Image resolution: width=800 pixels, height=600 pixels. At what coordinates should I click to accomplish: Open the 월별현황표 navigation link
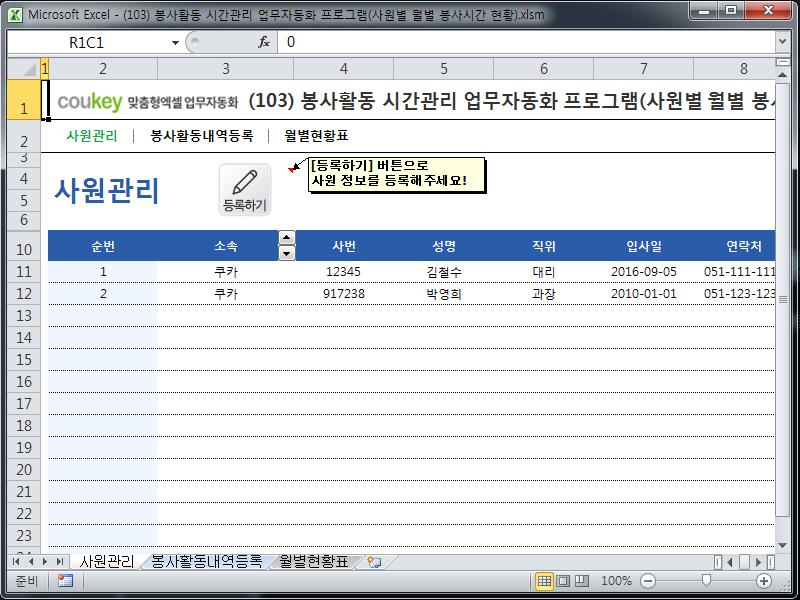316,136
